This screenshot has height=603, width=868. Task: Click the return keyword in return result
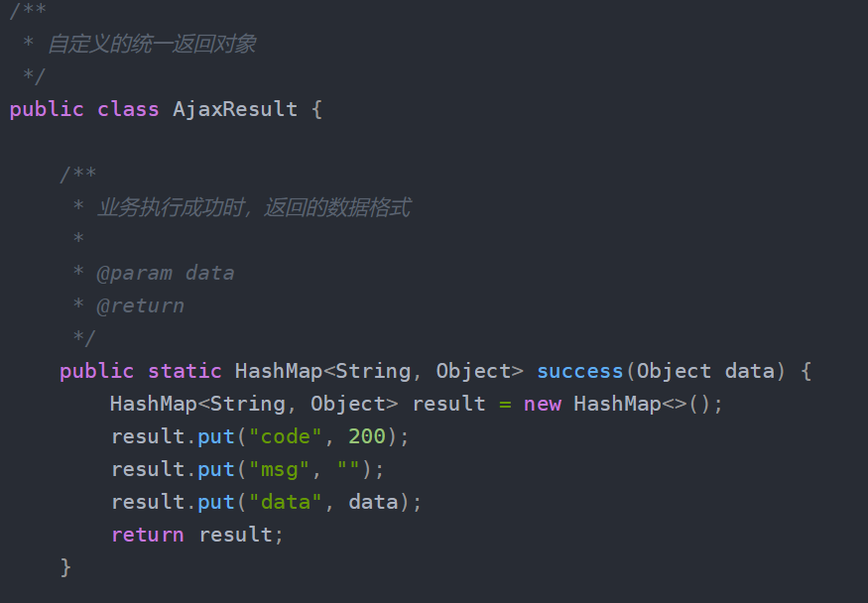(147, 535)
